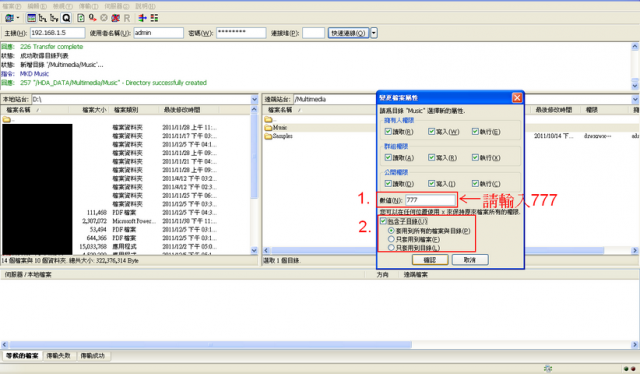Toggle the remote directory tree icon
The image size is (640, 374).
click(54, 18)
